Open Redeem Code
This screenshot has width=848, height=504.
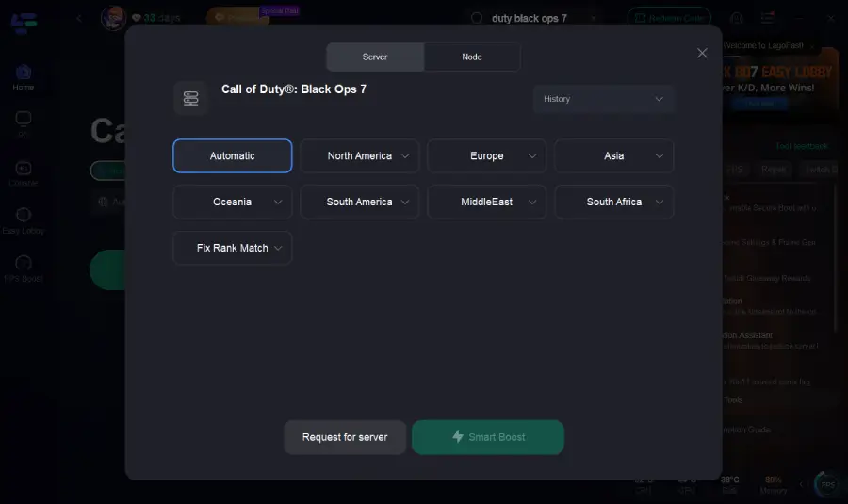click(669, 18)
